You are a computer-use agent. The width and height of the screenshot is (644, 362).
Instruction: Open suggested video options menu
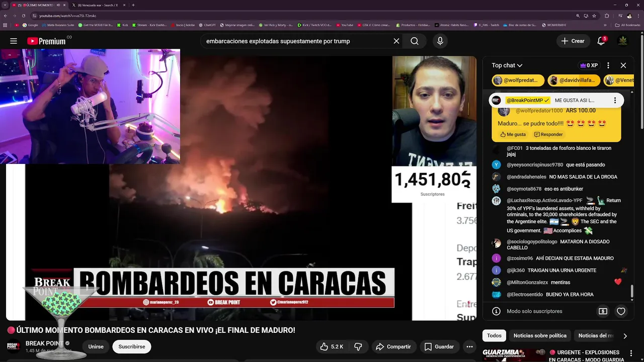630,353
